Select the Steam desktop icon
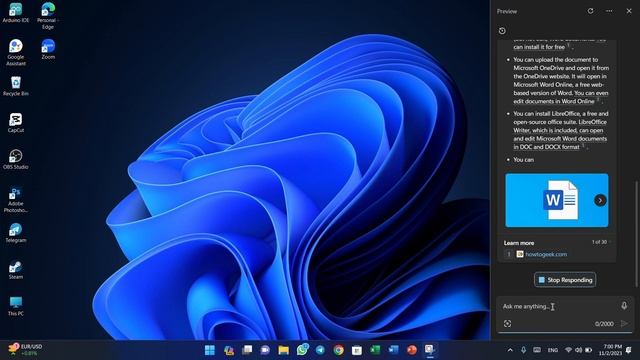The height and width of the screenshot is (360, 640). point(16,269)
